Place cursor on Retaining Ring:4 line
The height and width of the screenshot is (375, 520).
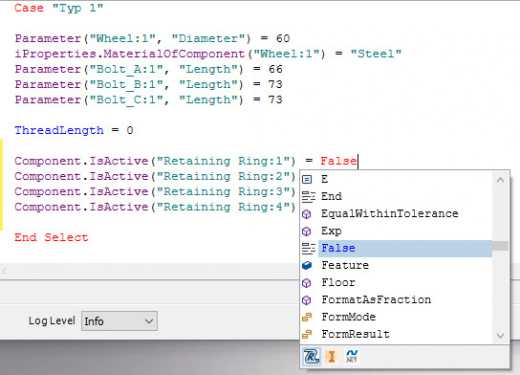[155, 207]
